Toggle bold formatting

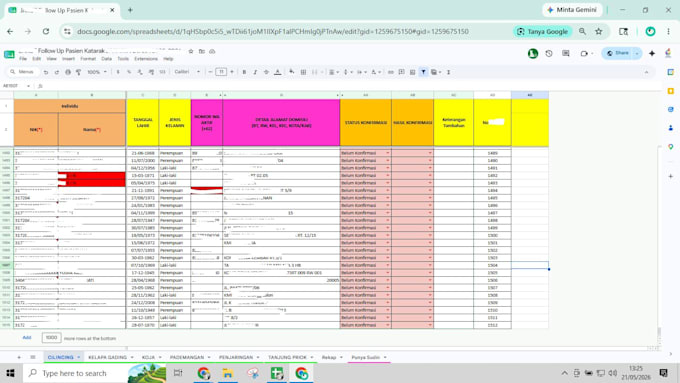point(244,72)
